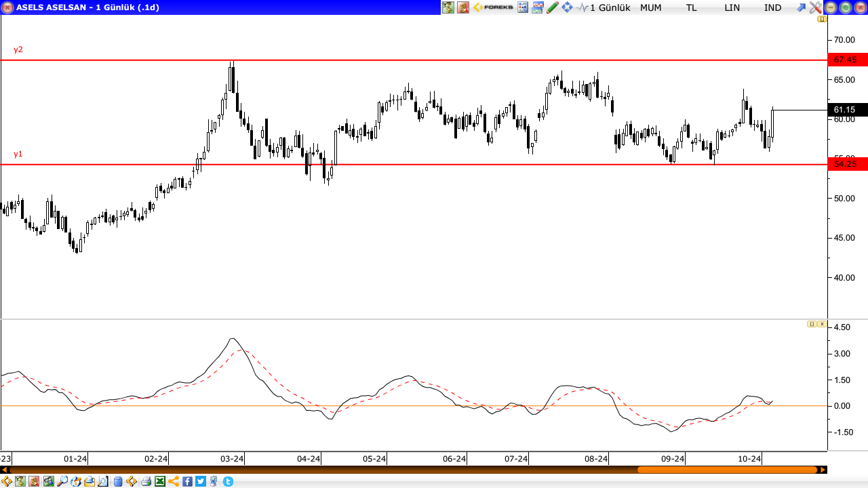Click the magnifier search icon in the bottom toolbar
This screenshot has width=868, height=488.
pyautogui.click(x=62, y=481)
